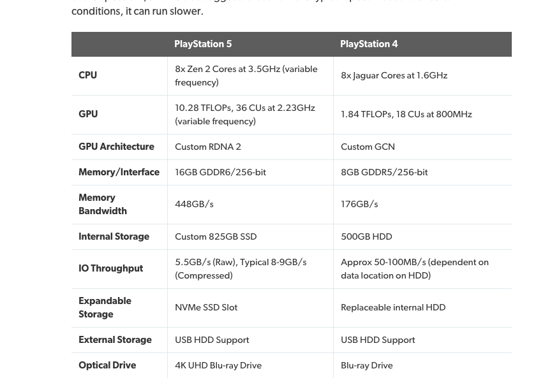Select the Expandable Storage row label
Viewport: 559px width, 392px height.
pyautogui.click(x=105, y=307)
